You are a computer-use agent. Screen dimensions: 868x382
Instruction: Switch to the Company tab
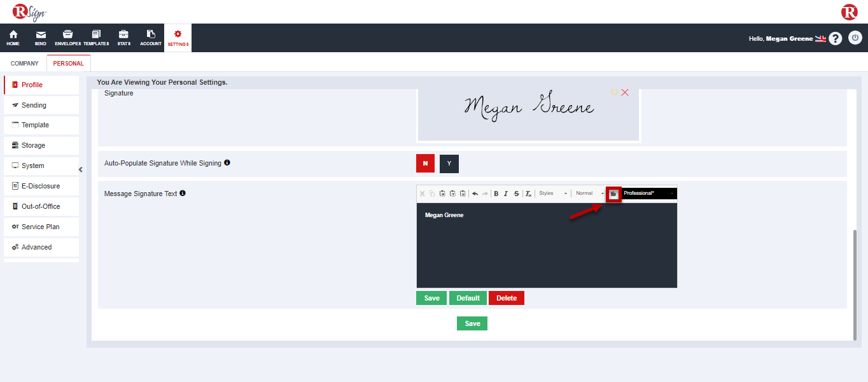(x=25, y=64)
